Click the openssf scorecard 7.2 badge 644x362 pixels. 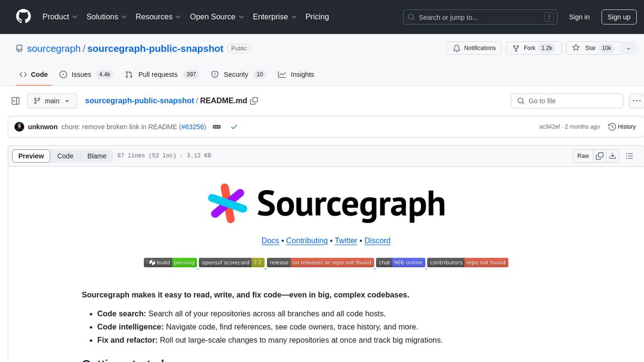(x=232, y=262)
